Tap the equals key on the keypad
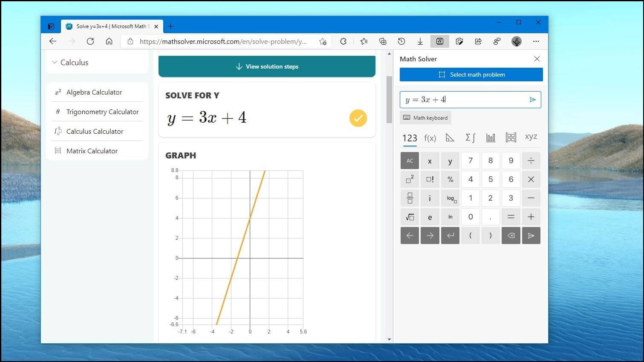This screenshot has width=644, height=362. [x=511, y=217]
